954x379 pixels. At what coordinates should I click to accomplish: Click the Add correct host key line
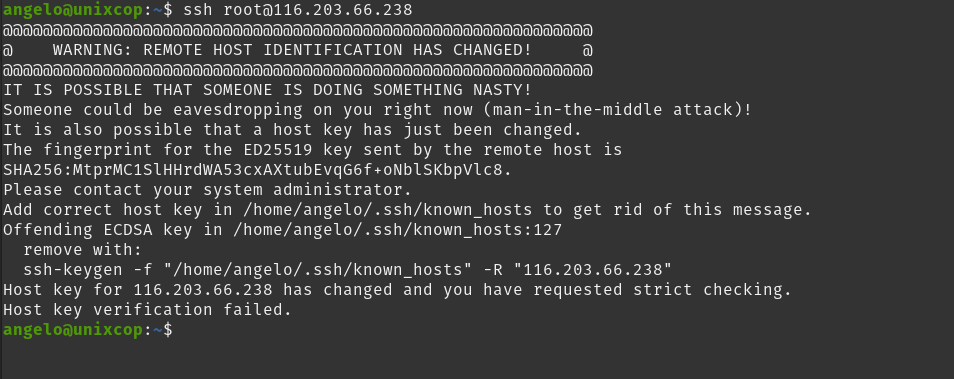coord(408,210)
